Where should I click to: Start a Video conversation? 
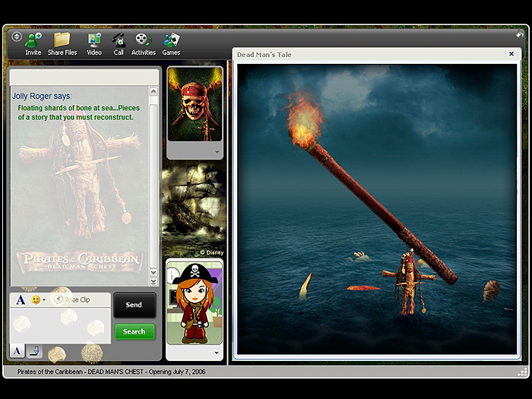pyautogui.click(x=94, y=41)
